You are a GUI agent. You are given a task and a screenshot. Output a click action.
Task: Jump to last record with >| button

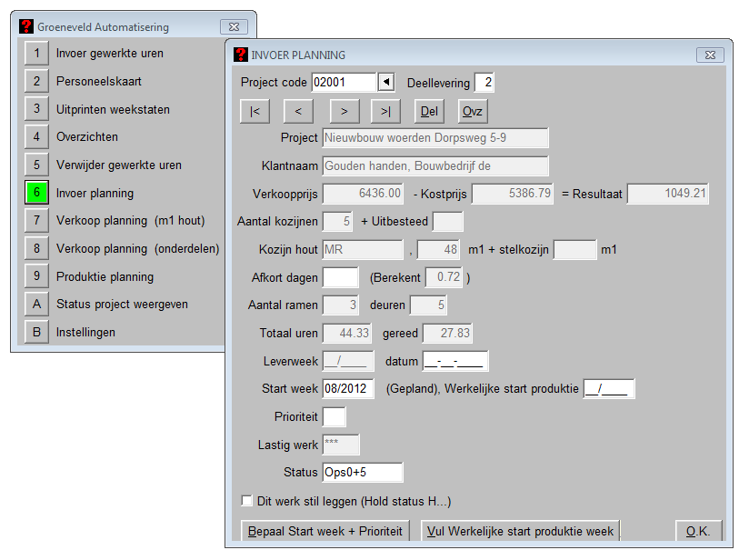pos(385,111)
